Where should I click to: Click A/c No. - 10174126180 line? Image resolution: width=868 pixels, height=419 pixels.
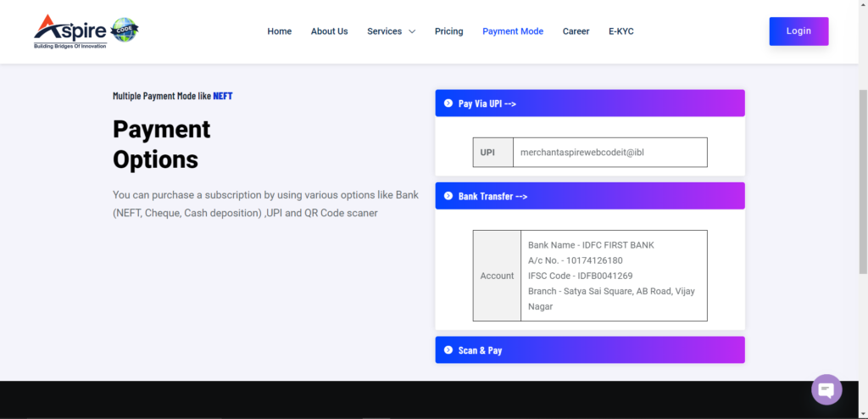[576, 260]
